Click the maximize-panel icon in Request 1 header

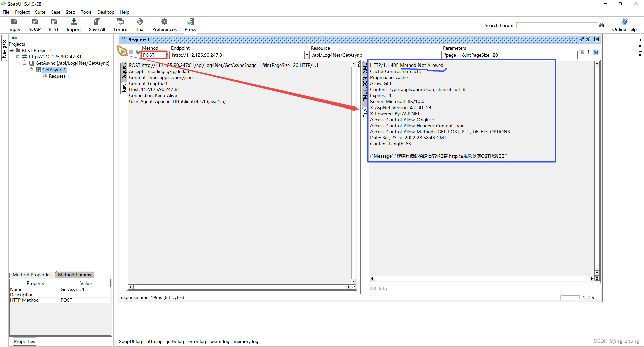point(588,39)
